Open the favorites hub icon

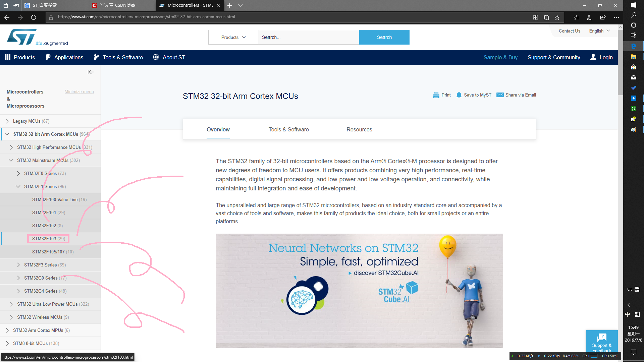(x=576, y=17)
